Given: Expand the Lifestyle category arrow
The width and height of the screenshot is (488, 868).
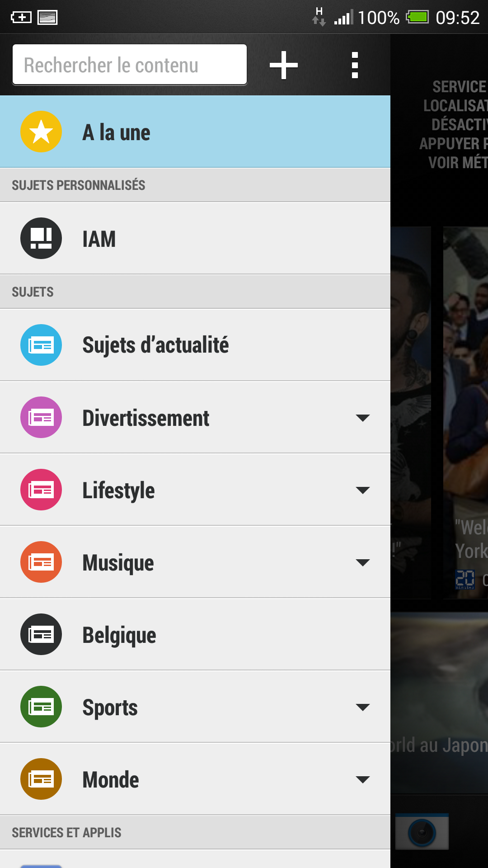Looking at the screenshot, I should click(363, 490).
